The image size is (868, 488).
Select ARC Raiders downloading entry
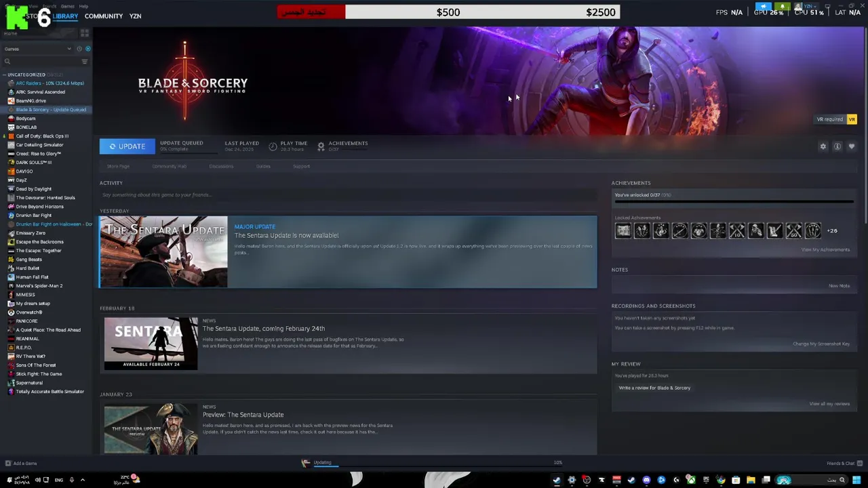pos(50,83)
